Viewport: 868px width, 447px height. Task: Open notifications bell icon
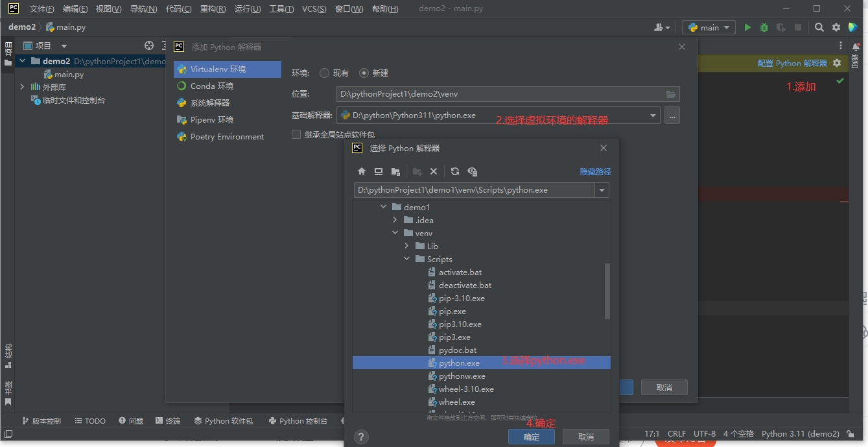pos(855,47)
